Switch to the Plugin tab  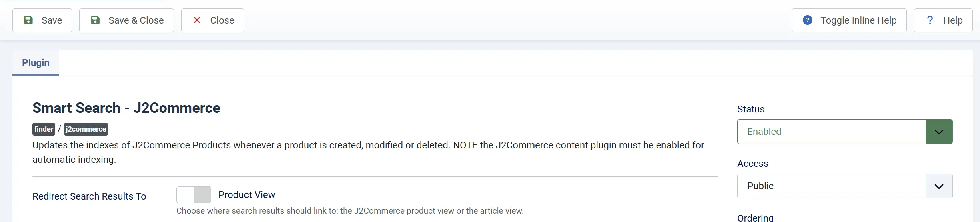pos(36,63)
